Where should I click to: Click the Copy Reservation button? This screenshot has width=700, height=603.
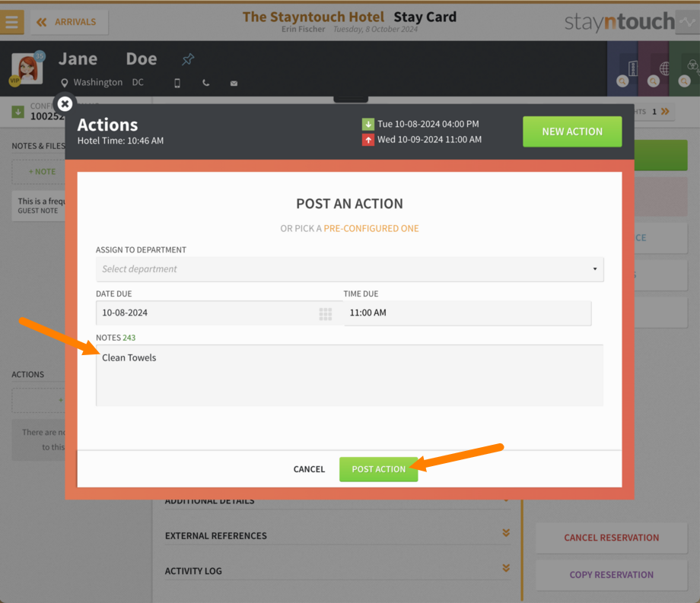611,574
